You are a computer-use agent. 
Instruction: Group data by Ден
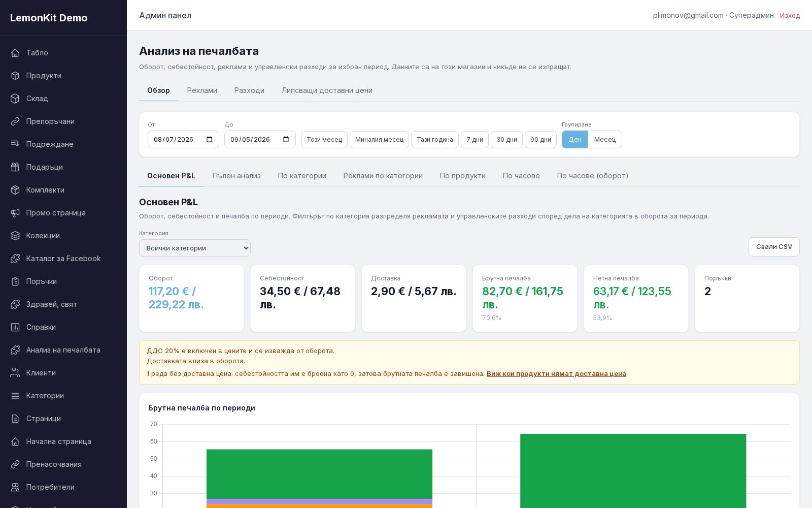pyautogui.click(x=574, y=140)
